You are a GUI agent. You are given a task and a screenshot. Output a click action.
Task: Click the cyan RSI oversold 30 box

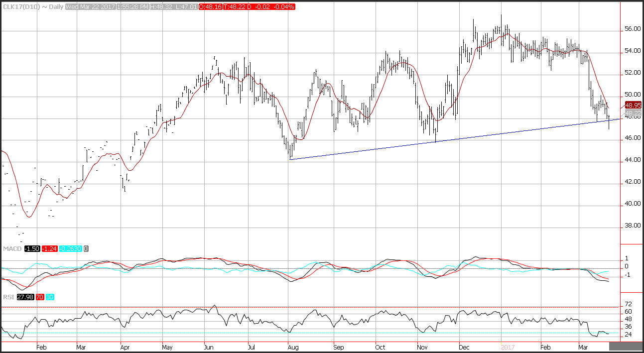[49, 297]
